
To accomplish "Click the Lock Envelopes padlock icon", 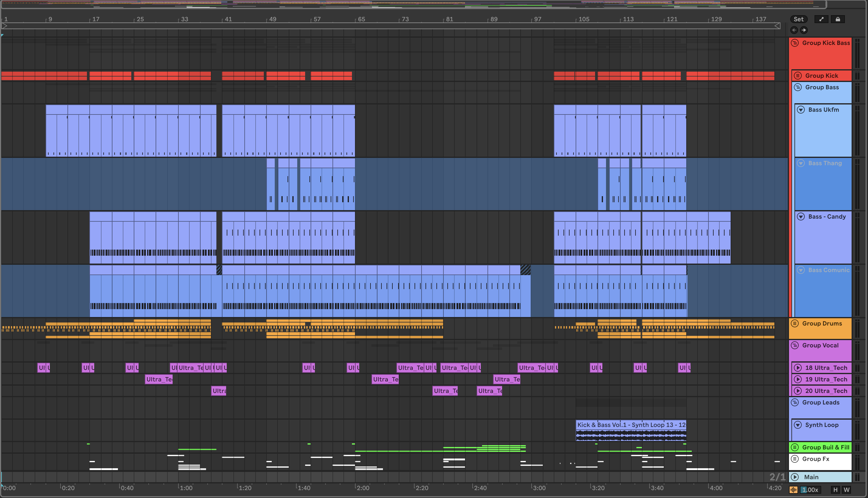I will pos(838,19).
